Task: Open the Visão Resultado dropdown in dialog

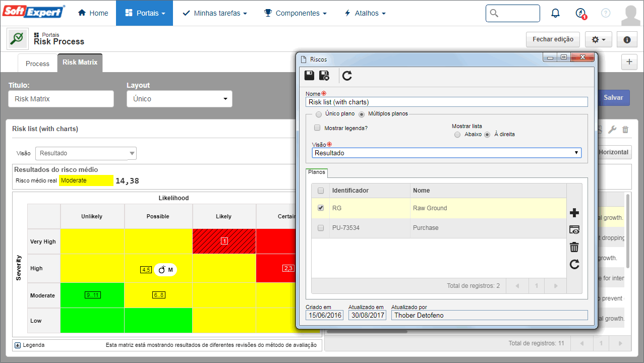Action: pos(447,153)
